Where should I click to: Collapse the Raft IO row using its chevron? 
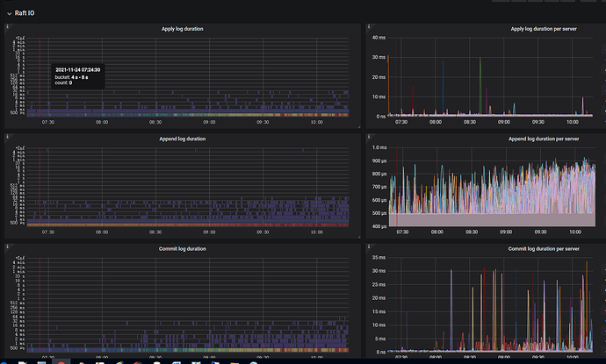coord(8,12)
